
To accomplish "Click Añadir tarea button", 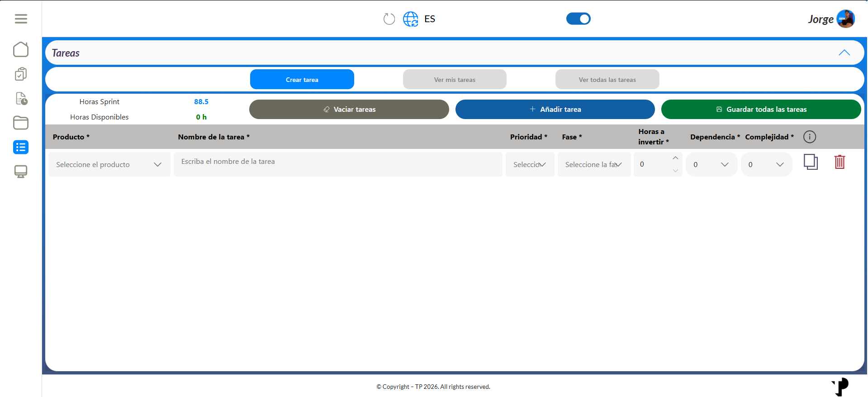I will coord(555,110).
